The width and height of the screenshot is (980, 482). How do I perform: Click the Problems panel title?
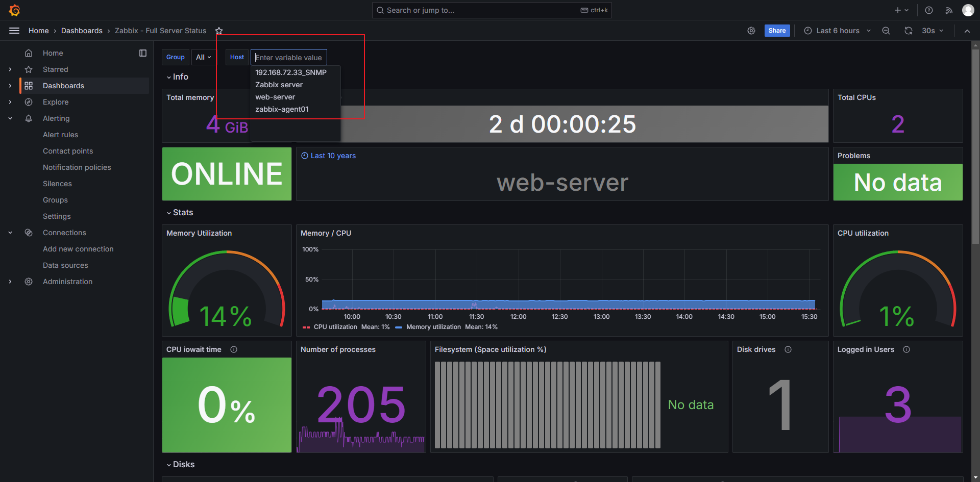click(x=853, y=156)
